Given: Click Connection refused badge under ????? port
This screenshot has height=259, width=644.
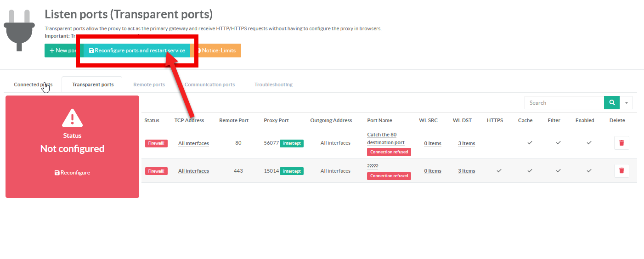Looking at the screenshot, I should 389,176.
